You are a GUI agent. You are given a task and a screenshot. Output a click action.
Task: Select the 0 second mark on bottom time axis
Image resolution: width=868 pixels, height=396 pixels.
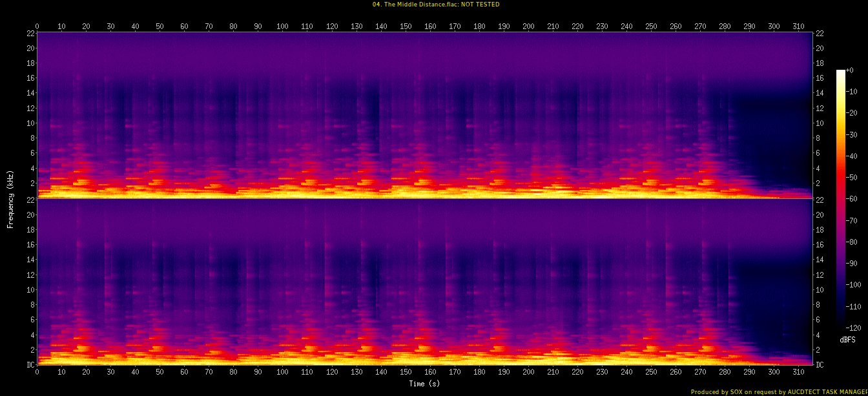click(x=37, y=373)
